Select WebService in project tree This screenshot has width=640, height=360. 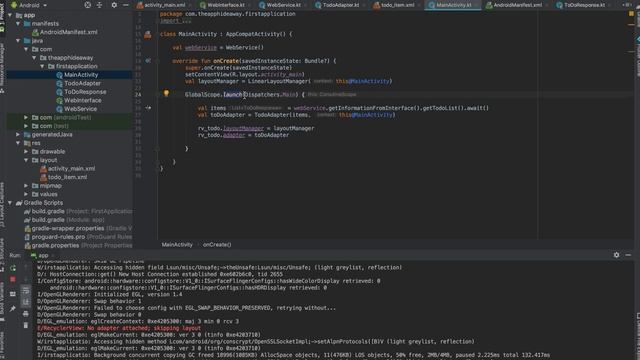80,109
